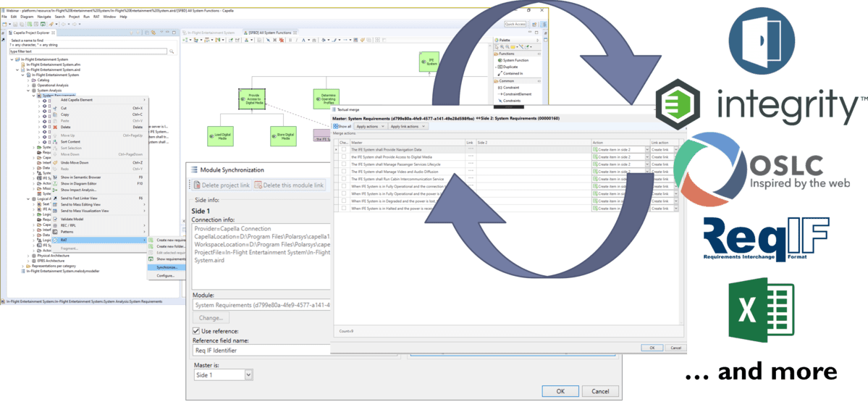The width and height of the screenshot is (868, 402).
Task: Expand Operational Analysis tree node
Action: coord(30,85)
